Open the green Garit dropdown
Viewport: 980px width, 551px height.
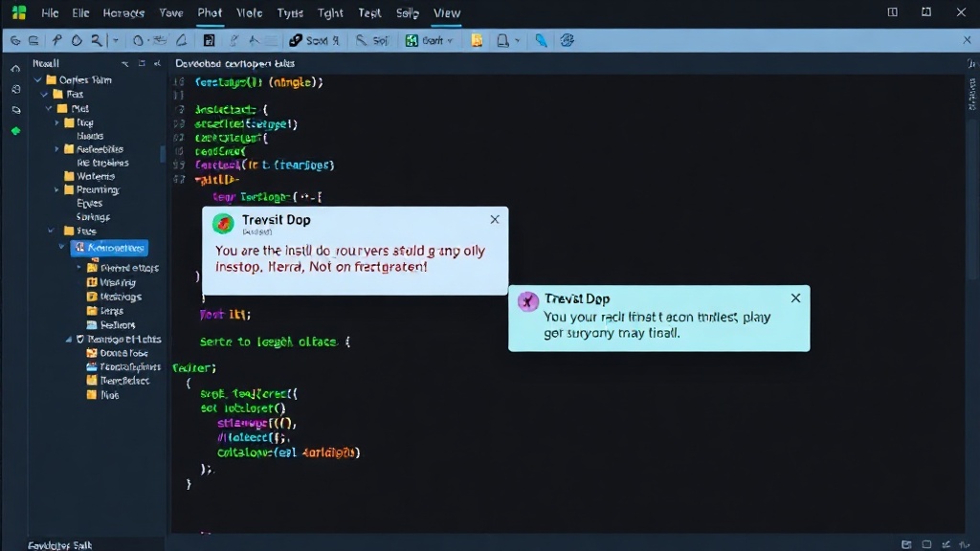pos(430,40)
